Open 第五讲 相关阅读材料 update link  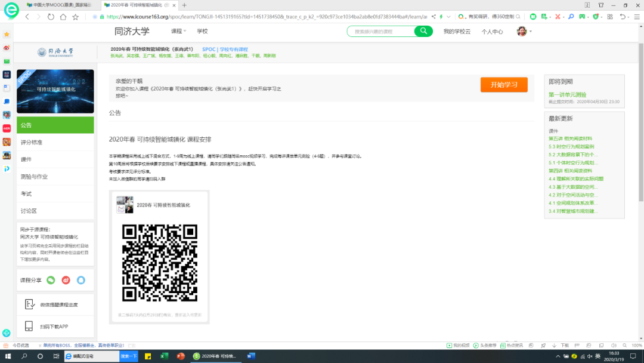571,139
